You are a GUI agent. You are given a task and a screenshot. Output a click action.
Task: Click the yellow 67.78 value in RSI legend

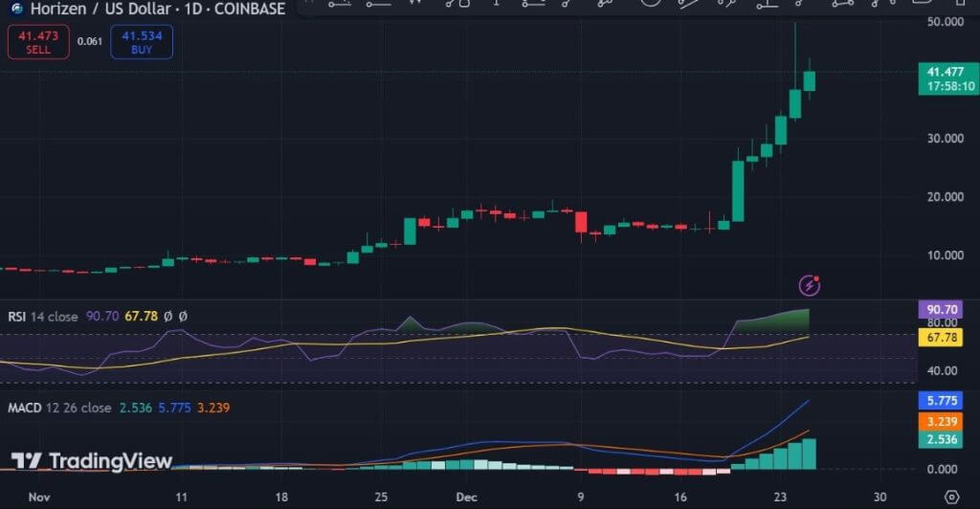click(142, 317)
